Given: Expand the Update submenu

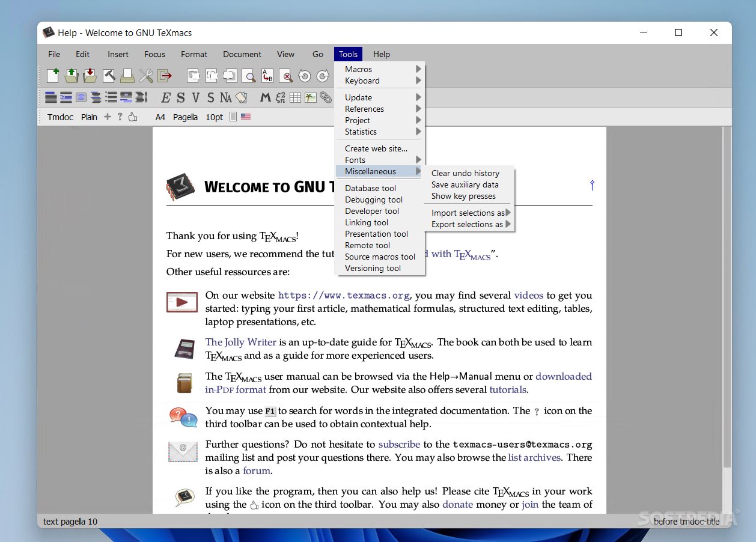Looking at the screenshot, I should (x=380, y=97).
